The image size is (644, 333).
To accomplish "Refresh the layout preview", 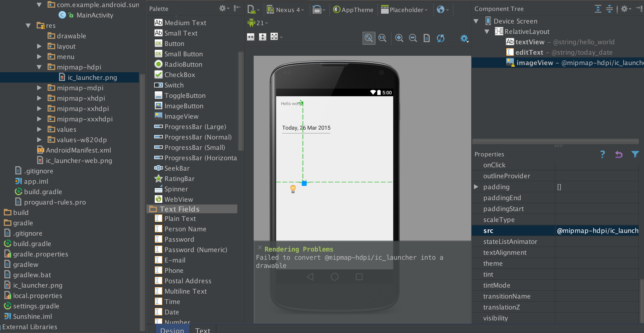I will click(440, 38).
